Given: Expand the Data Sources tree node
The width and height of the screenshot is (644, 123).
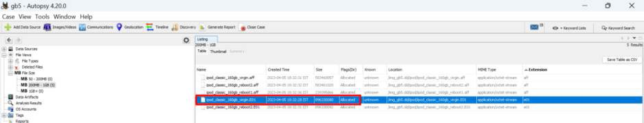Looking at the screenshot, I should 4,49.
